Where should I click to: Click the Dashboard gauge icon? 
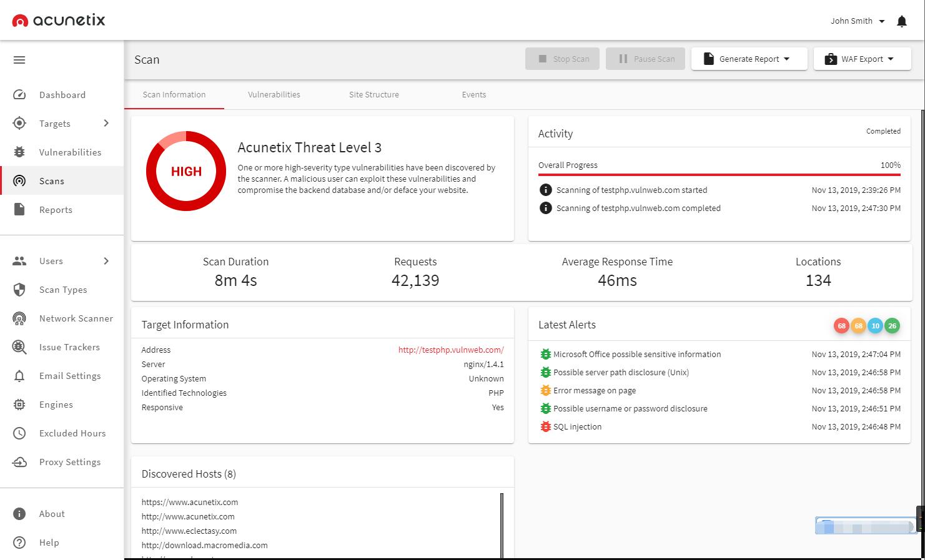(x=19, y=95)
